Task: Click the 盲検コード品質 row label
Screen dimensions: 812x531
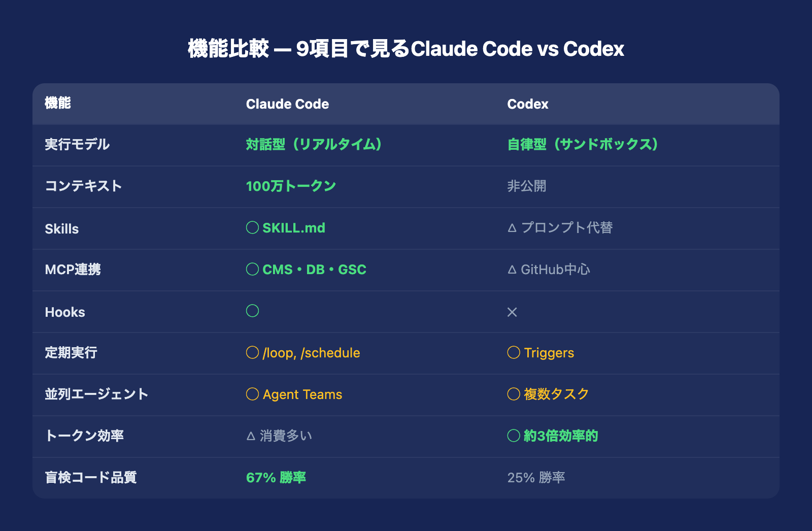Action: (x=91, y=478)
